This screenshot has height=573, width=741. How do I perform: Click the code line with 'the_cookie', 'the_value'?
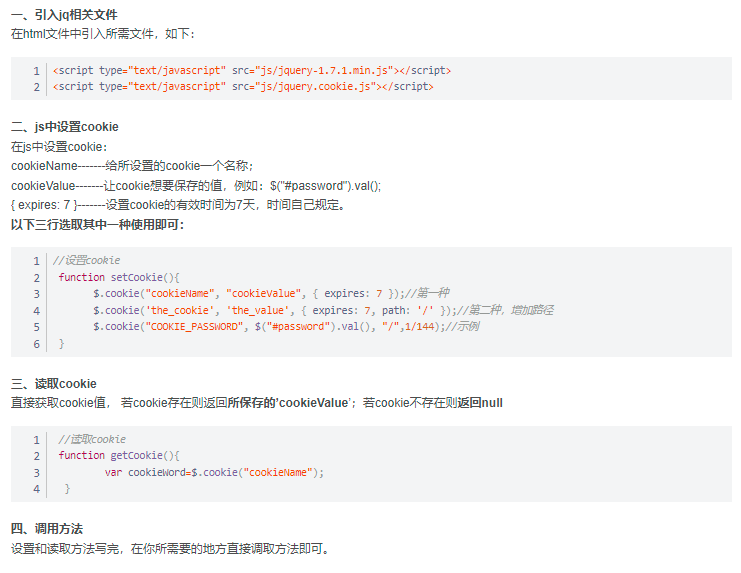pos(323,310)
